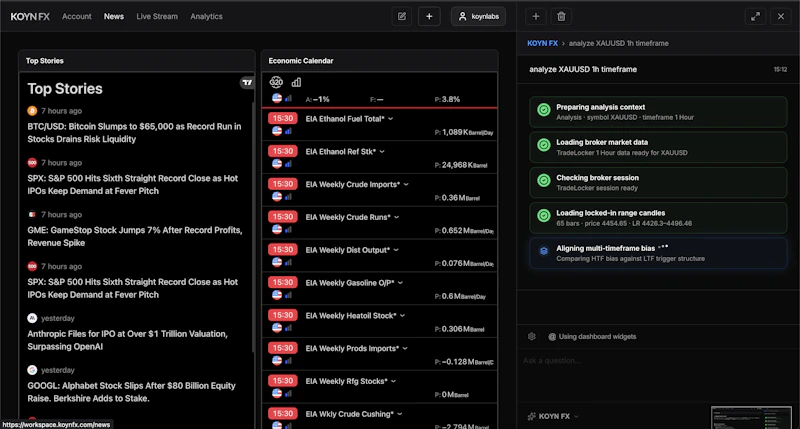Click the 15:30 badge for EIA Ethanol Fuel Total
This screenshot has width=800, height=429.
pos(283,118)
